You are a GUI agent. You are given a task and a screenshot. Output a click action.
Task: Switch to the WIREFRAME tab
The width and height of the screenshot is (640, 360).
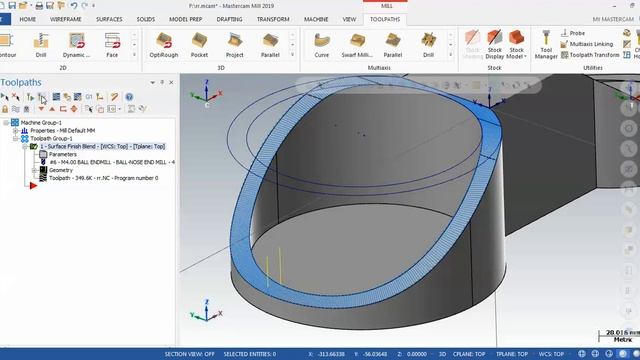pyautogui.click(x=66, y=19)
